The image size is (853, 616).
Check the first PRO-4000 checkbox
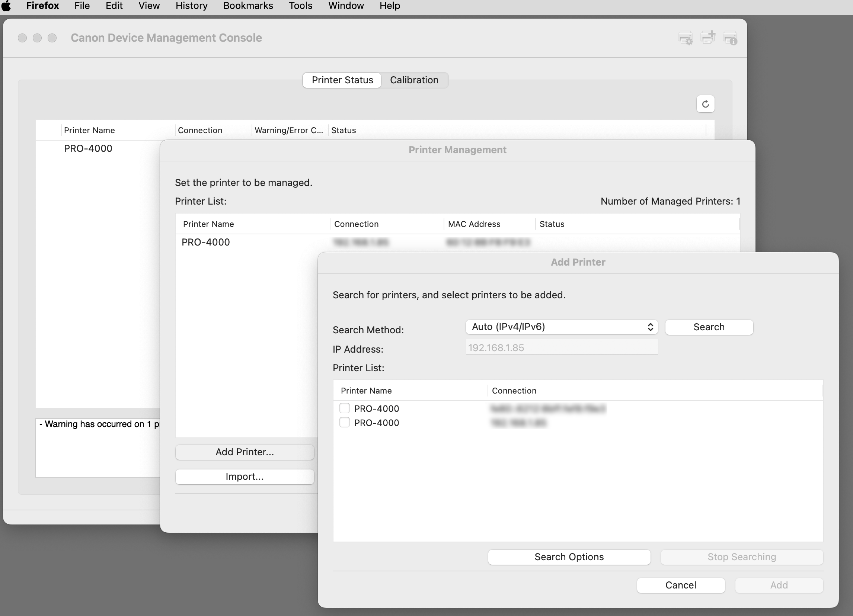pos(344,408)
